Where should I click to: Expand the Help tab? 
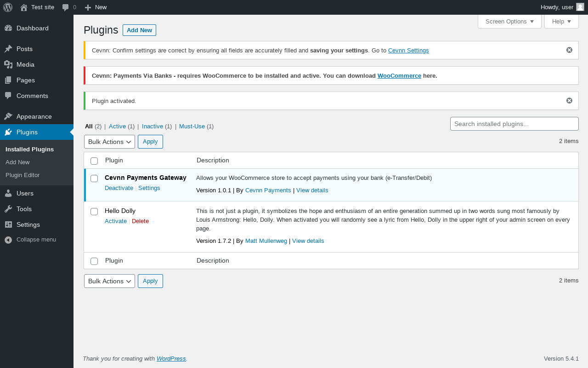click(561, 22)
